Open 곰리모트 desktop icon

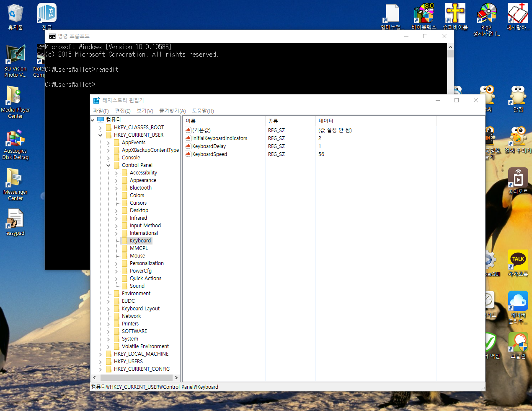pyautogui.click(x=518, y=181)
